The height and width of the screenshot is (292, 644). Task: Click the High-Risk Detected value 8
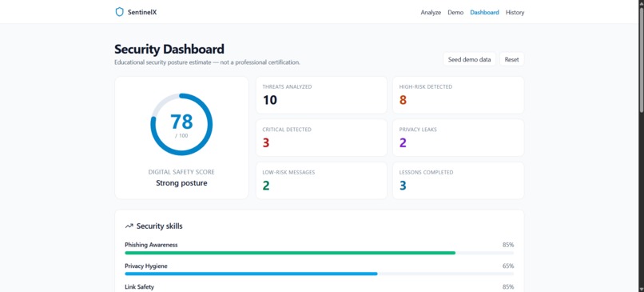(403, 100)
